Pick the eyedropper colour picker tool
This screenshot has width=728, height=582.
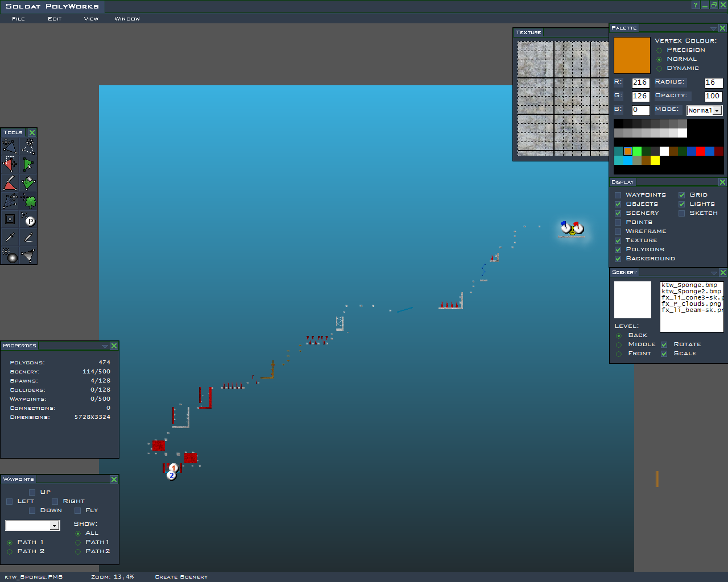tap(10, 238)
